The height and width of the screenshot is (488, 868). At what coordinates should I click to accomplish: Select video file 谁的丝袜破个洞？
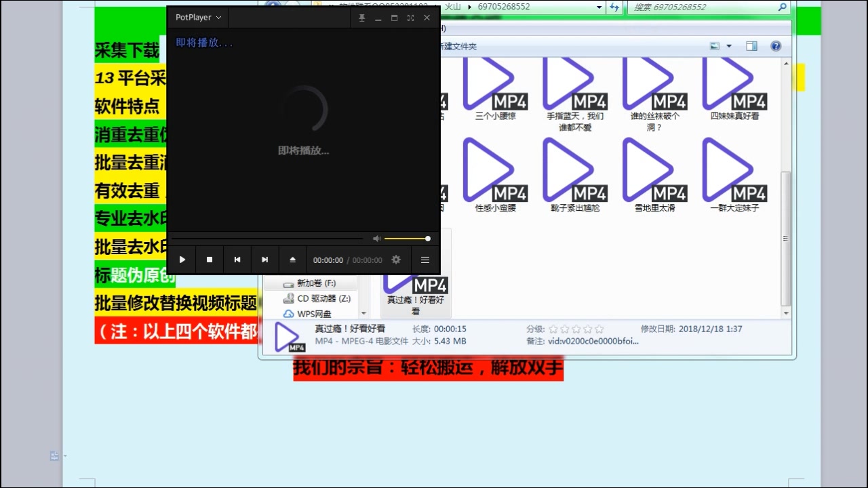(x=654, y=95)
